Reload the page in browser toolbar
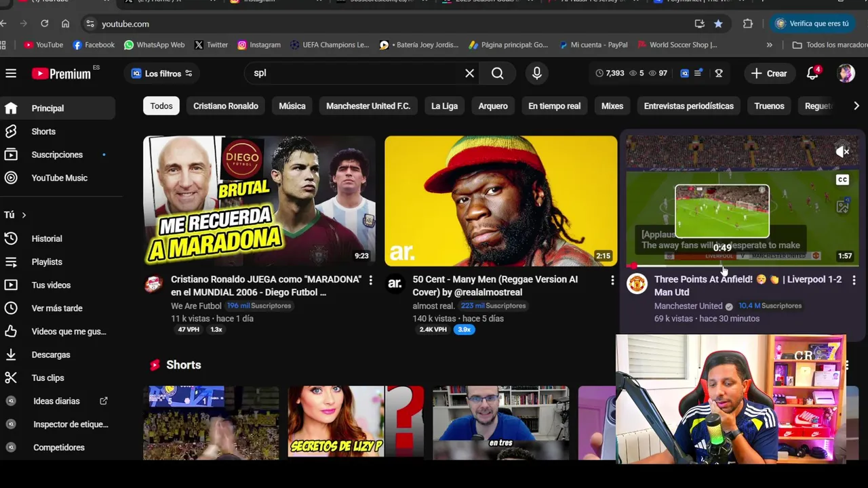 click(x=45, y=24)
